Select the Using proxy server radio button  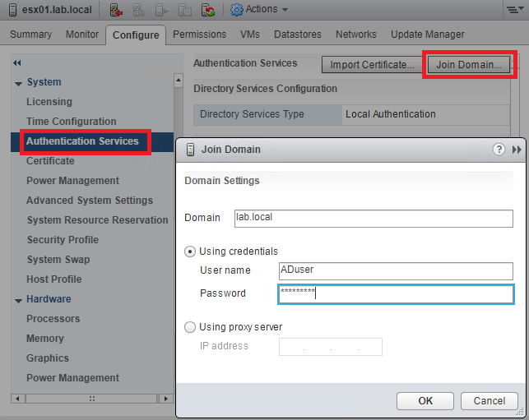point(190,327)
